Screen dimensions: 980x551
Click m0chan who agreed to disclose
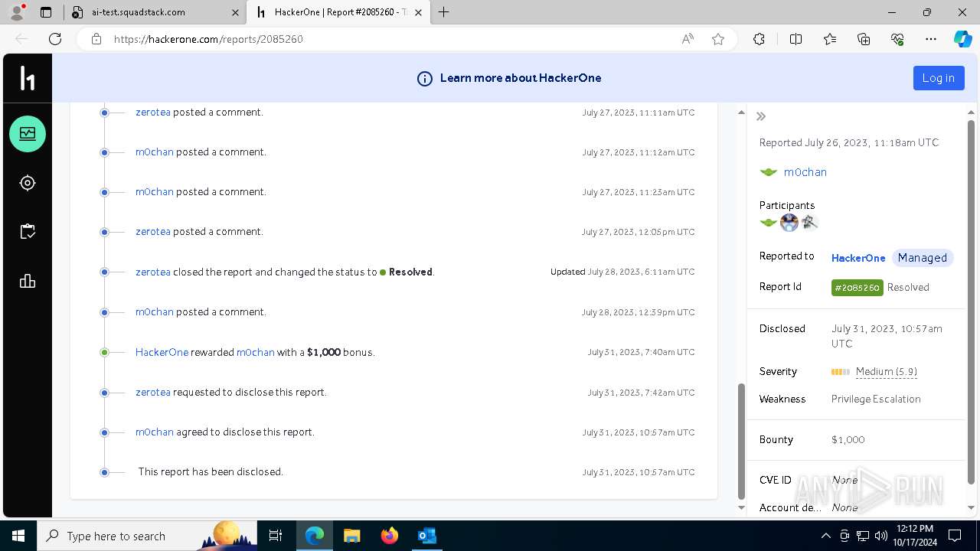coord(155,432)
